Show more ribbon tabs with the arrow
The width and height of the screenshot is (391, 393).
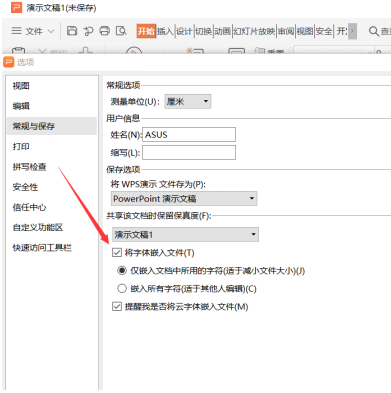352,31
